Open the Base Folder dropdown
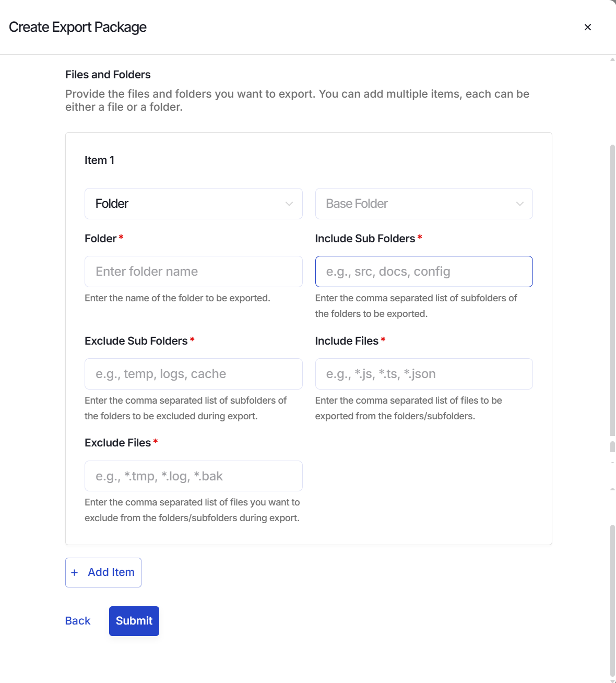The height and width of the screenshot is (683, 616). [424, 204]
